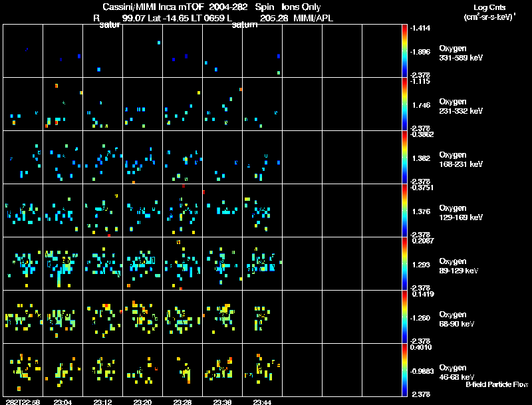The height and width of the screenshot is (405, 532).
Task: Click the 'B-field Particle Flow' legend text
Action: point(497,384)
